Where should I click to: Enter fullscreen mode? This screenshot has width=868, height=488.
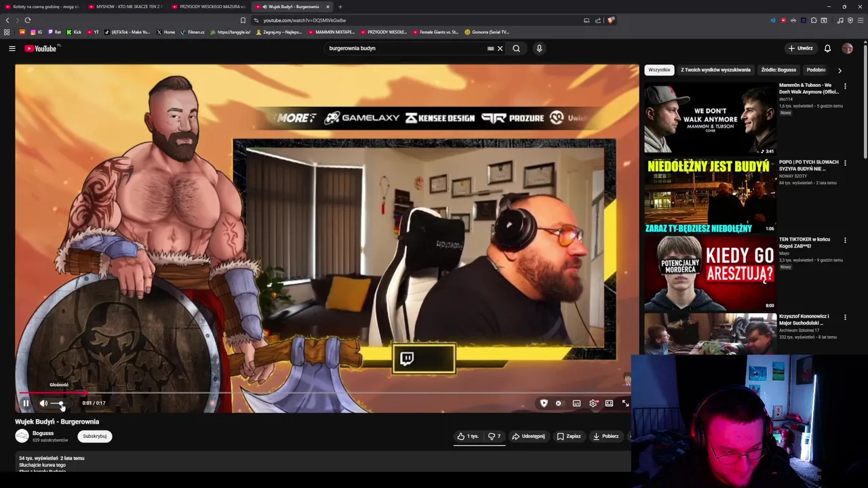click(625, 403)
